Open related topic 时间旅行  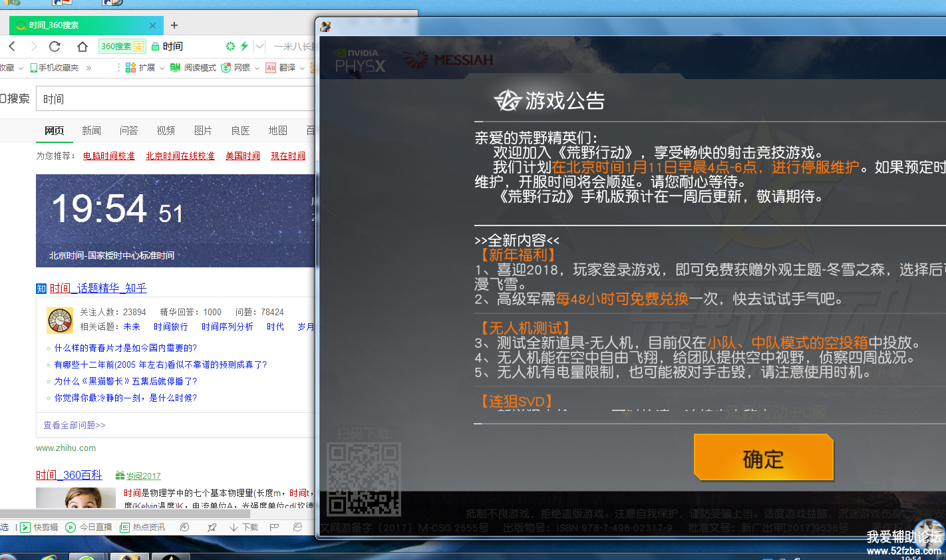[x=170, y=327]
